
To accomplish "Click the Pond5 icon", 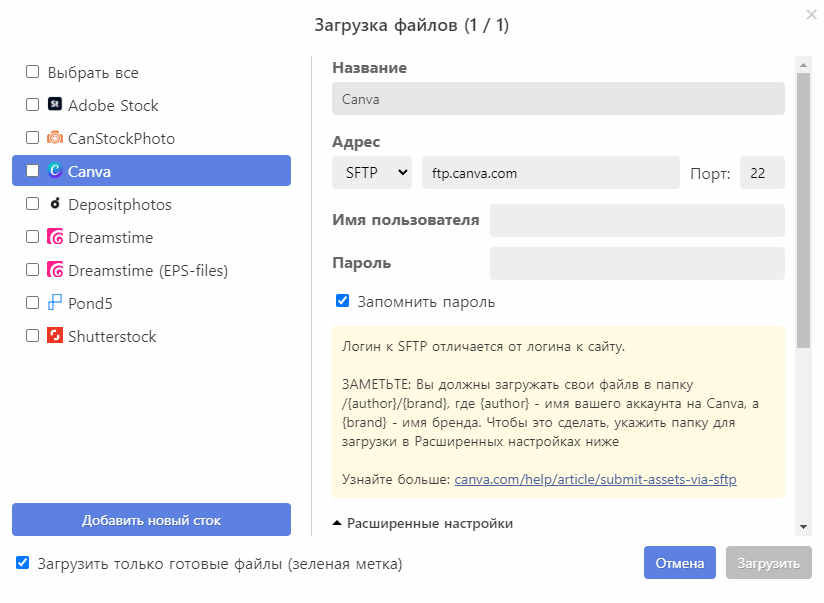I will click(55, 303).
